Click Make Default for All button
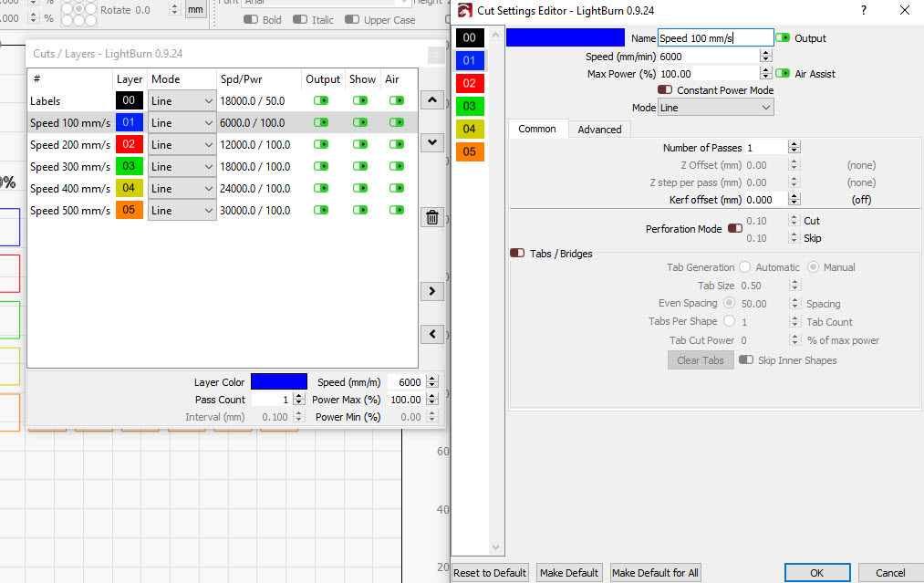This screenshot has width=924, height=583. click(x=655, y=573)
